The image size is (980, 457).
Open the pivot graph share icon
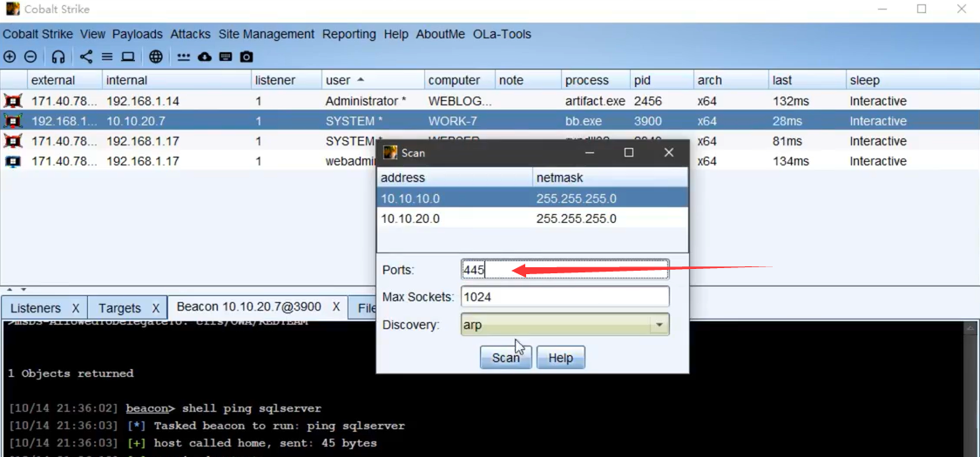(85, 57)
